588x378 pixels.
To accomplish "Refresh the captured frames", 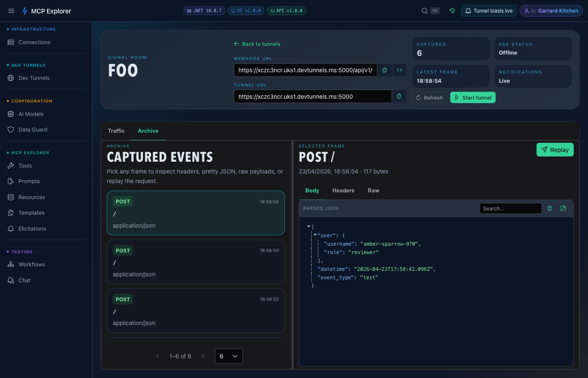I will point(429,97).
